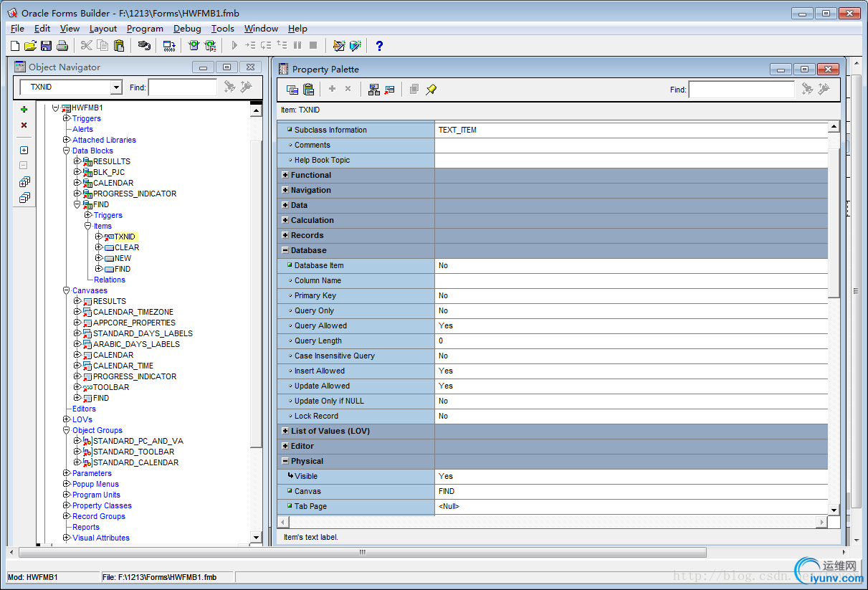
Task: Click scroll down arrow of Property Palette list
Action: (x=834, y=510)
